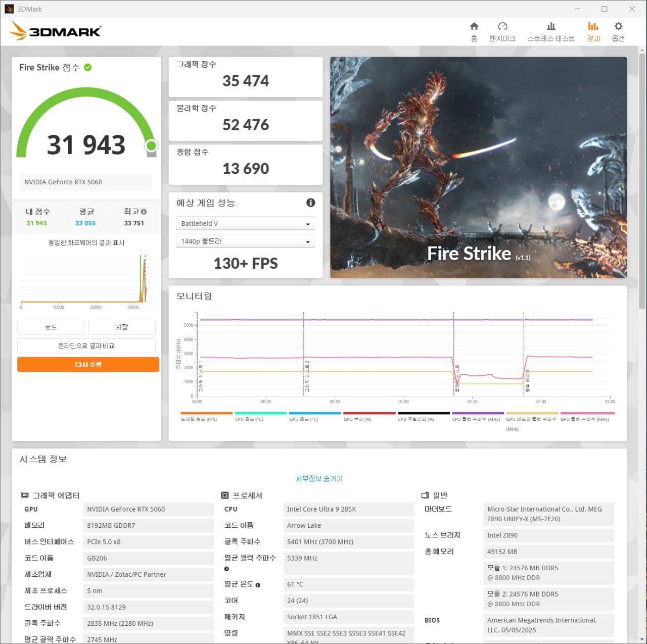This screenshot has height=644, width=647.
Task: Click the 온라인으로 결과 비교 button
Action: point(86,346)
